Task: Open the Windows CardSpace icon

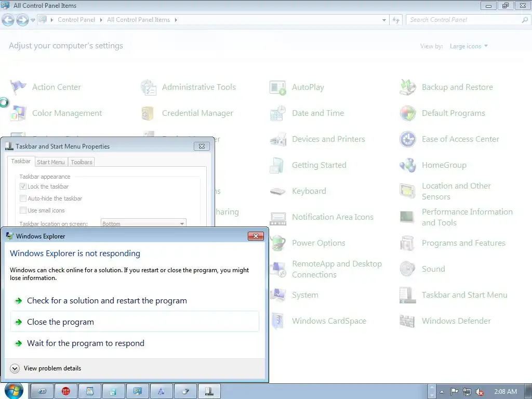Action: coord(278,321)
